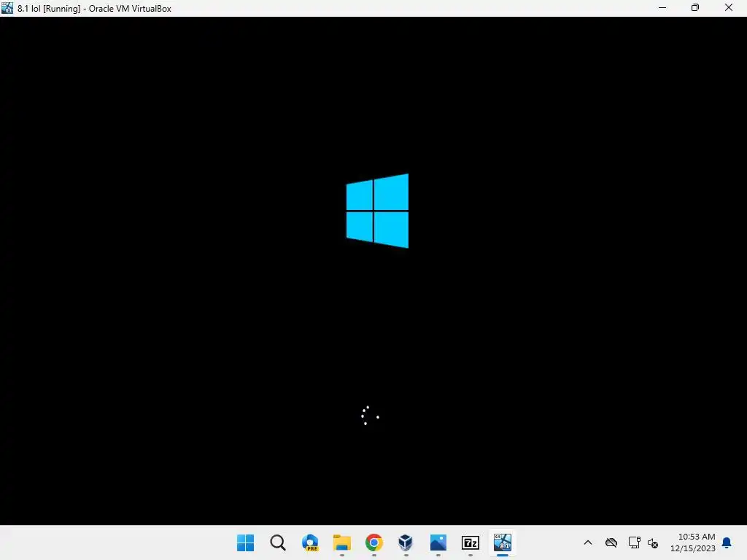Launch Microsoft Edge Preview from taskbar

click(x=309, y=542)
